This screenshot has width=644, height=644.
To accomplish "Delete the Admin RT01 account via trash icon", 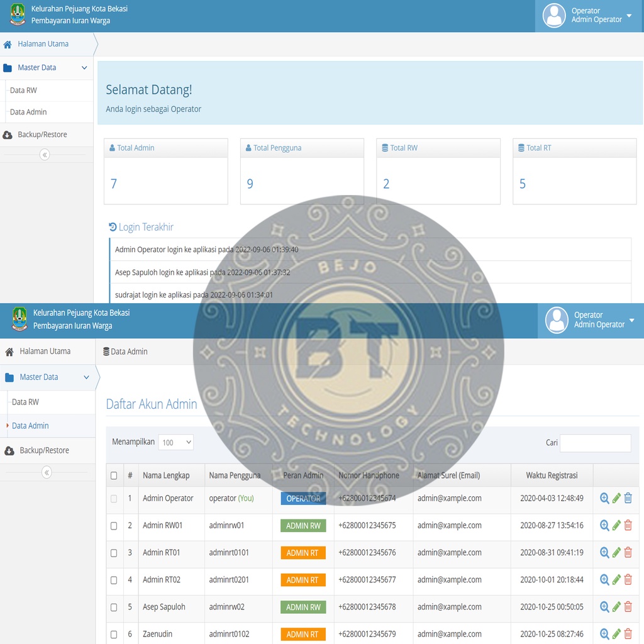I will click(628, 552).
